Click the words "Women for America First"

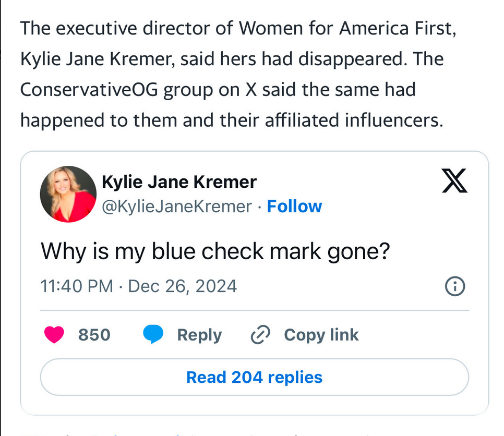point(347,28)
